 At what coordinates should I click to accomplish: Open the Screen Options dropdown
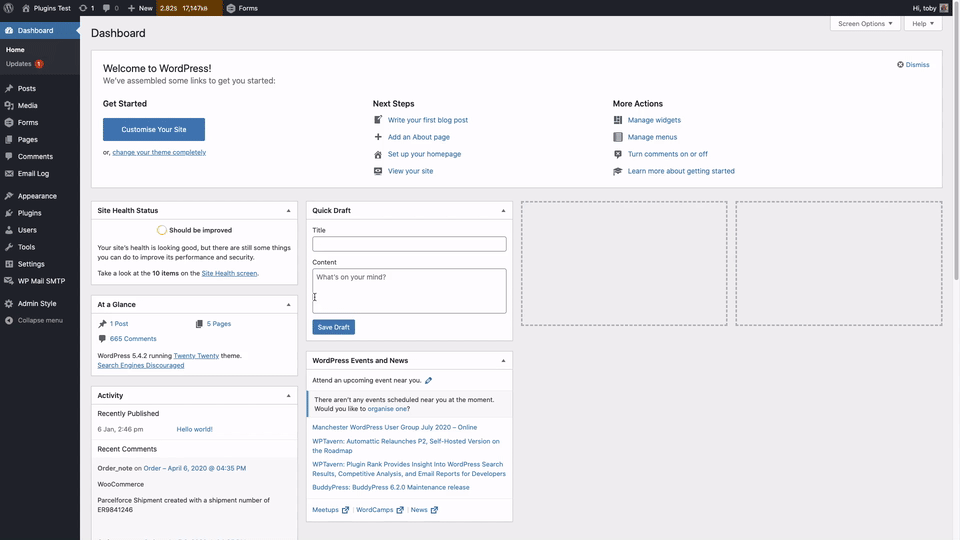coord(865,23)
